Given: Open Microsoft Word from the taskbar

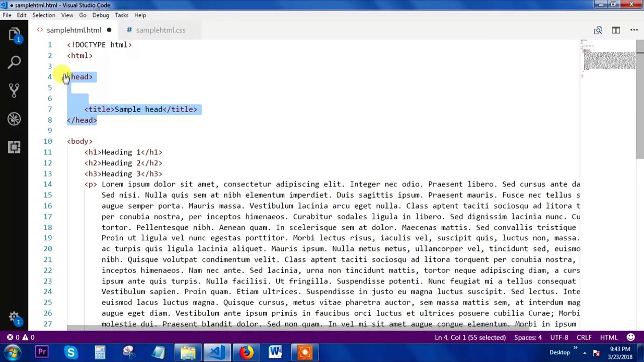Looking at the screenshot, I should 275,352.
